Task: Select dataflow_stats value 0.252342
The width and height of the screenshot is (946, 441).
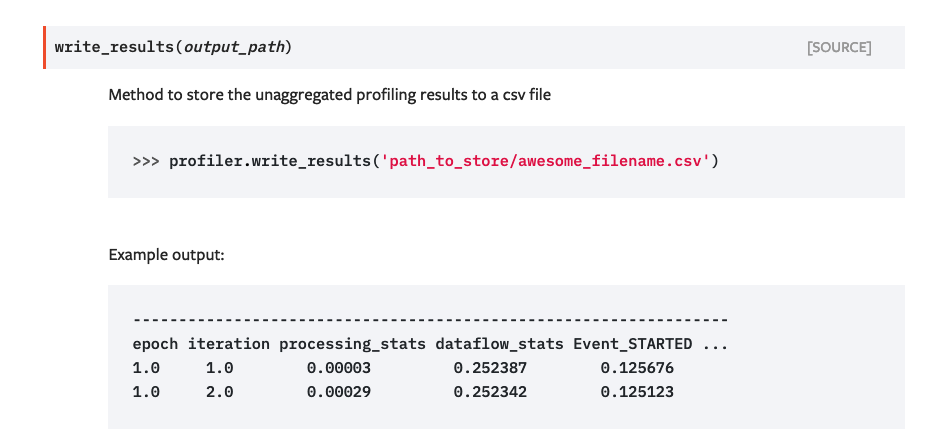Action: tap(490, 392)
